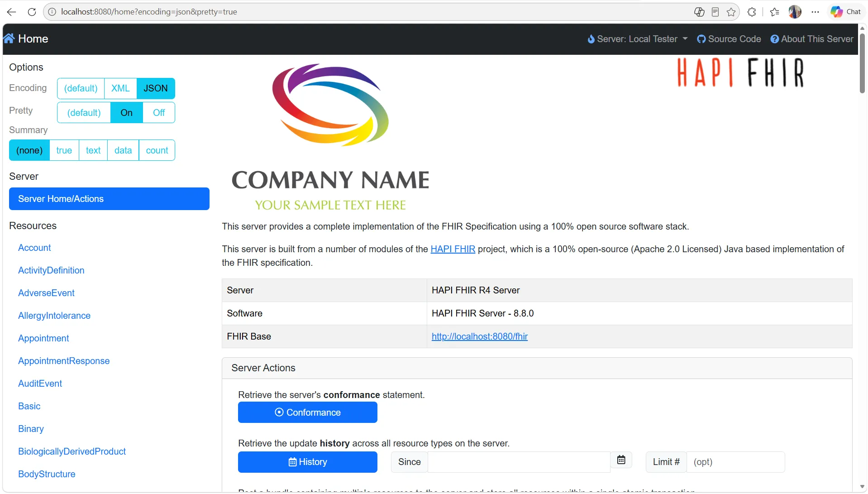The height and width of the screenshot is (494, 868).
Task: Click the Home house icon in navbar
Action: [9, 38]
